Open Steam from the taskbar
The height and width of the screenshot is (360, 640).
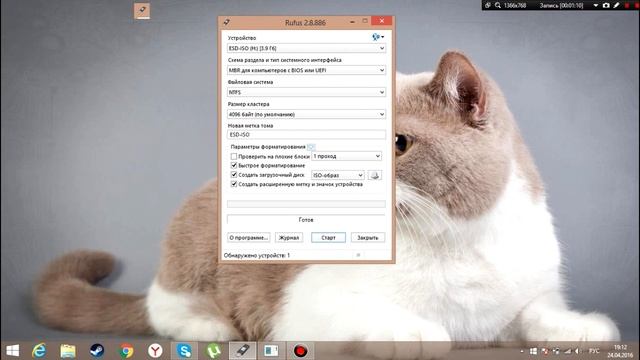[x=97, y=351]
